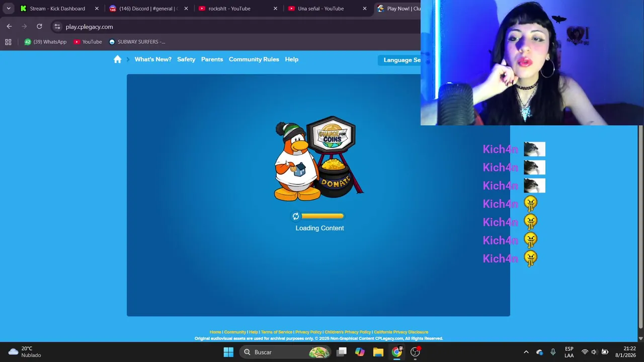Open the weather widget showing 20°C Nublado
This screenshot has width=644, height=362.
coord(25,352)
